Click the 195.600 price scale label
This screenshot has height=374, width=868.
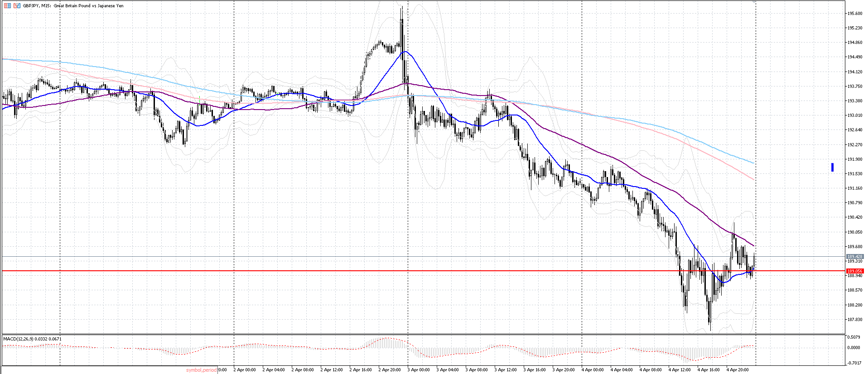point(854,14)
